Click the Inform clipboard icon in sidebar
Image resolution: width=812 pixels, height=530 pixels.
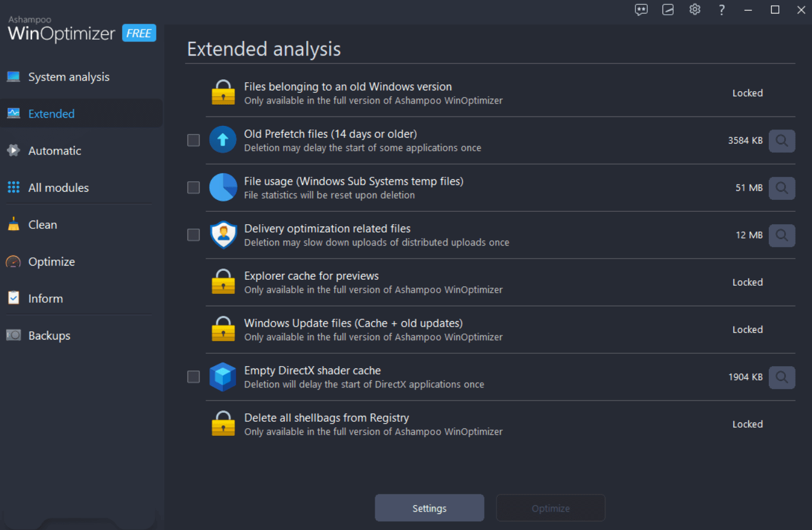click(x=14, y=298)
